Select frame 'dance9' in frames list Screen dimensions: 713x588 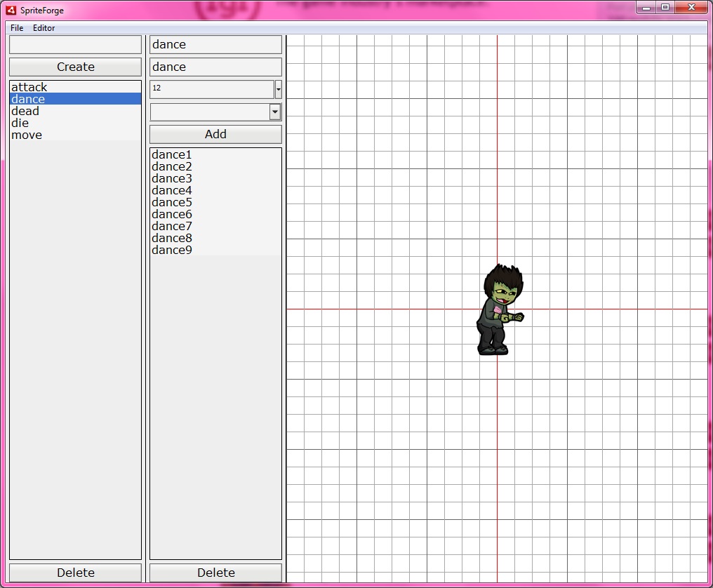coord(172,250)
